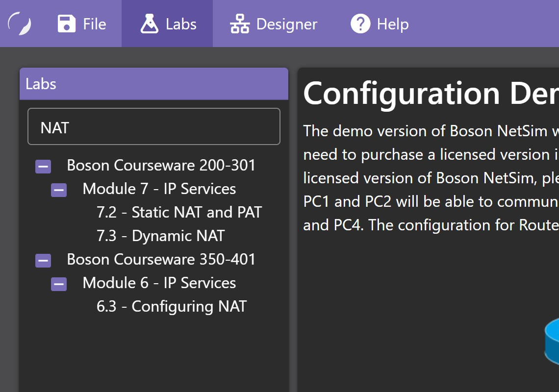Click the lab search field containing NAT

pos(154,127)
